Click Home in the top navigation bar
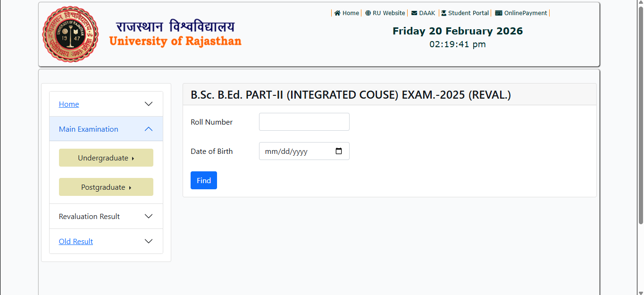The height and width of the screenshot is (295, 644). click(x=349, y=13)
